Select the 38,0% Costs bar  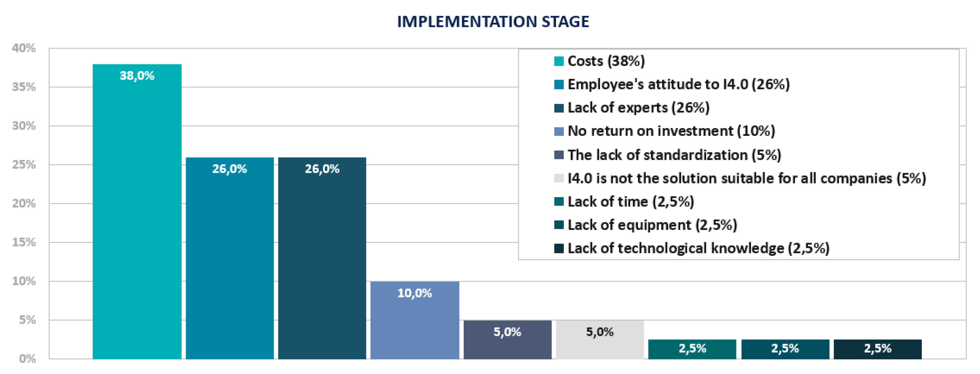137,213
